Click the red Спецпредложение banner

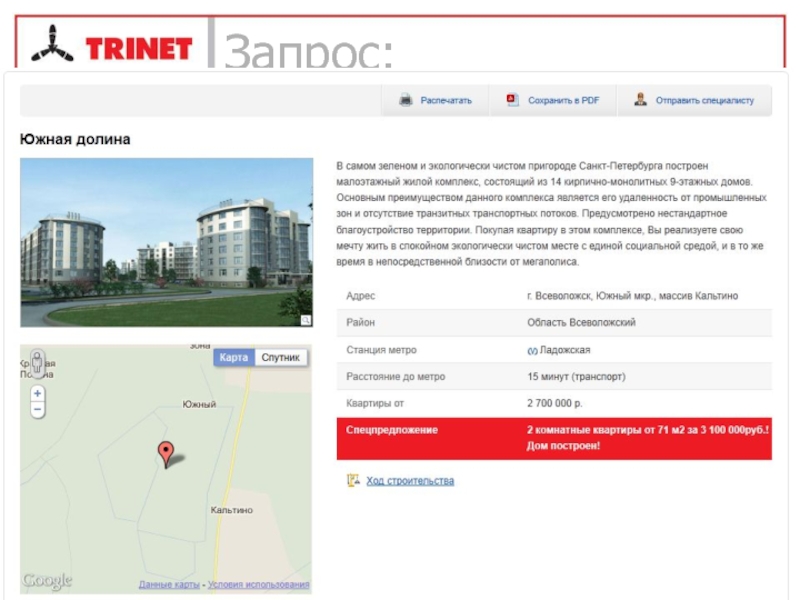tap(554, 438)
